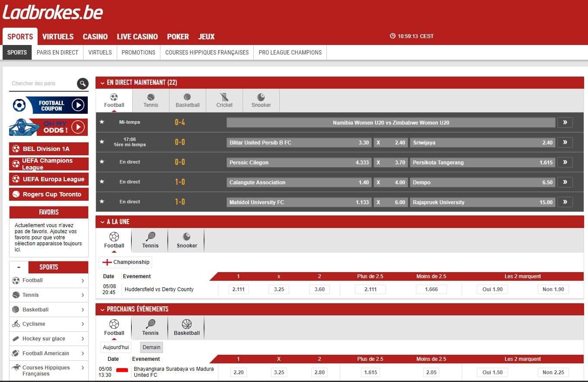Image resolution: width=588 pixels, height=382 pixels.
Task: Show tomorrow's events with Demain
Action: (151, 347)
